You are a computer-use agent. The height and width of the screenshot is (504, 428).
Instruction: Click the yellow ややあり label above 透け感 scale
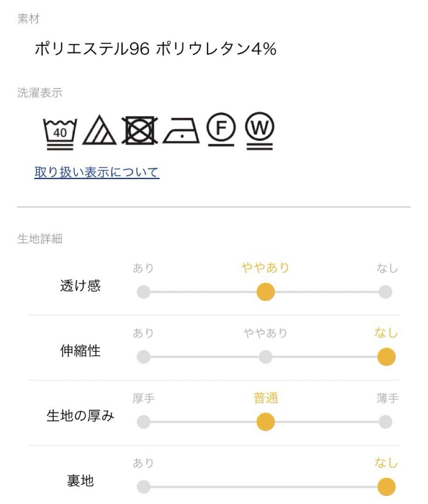click(x=266, y=268)
